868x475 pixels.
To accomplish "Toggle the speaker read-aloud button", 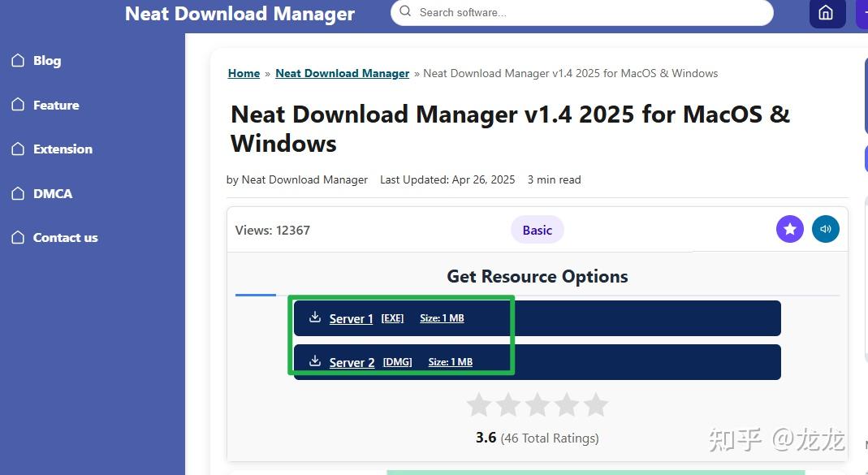I will point(826,229).
